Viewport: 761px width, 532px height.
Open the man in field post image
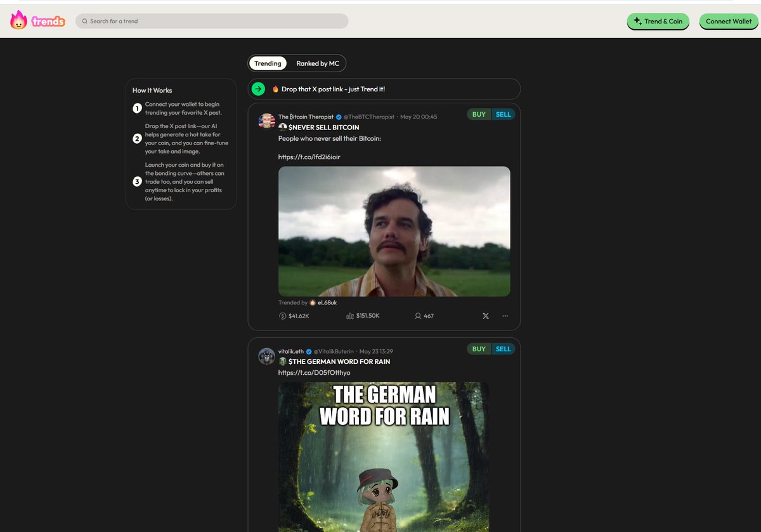point(394,231)
